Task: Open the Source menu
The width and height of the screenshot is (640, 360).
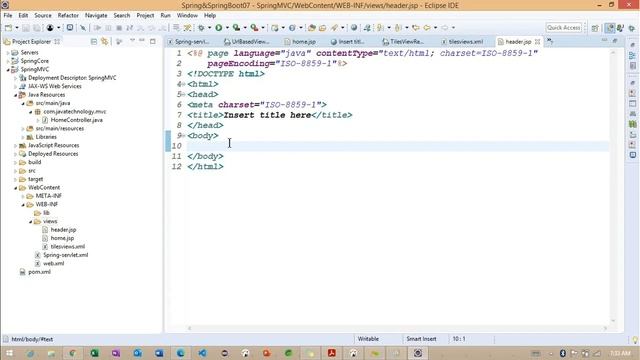Action: (x=43, y=16)
